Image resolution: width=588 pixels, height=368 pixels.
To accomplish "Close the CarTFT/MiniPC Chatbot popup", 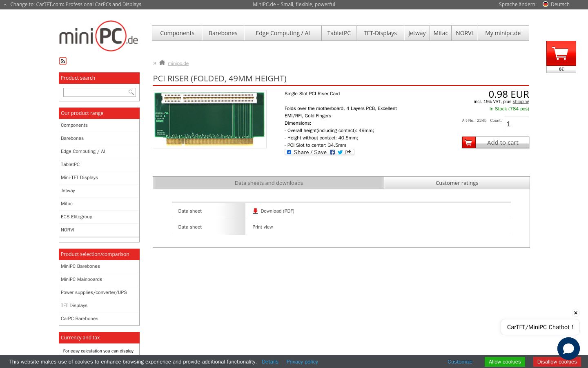I will point(576,313).
